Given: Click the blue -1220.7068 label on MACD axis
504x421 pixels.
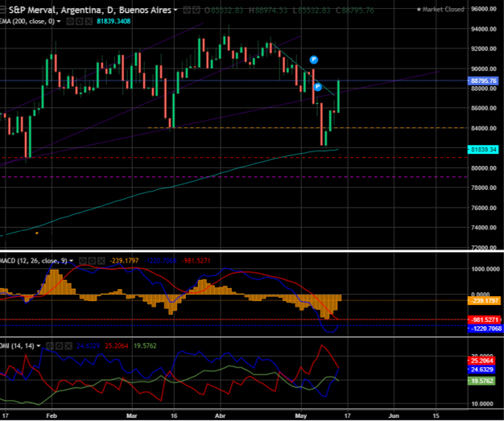Looking at the screenshot, I should pos(485,328).
